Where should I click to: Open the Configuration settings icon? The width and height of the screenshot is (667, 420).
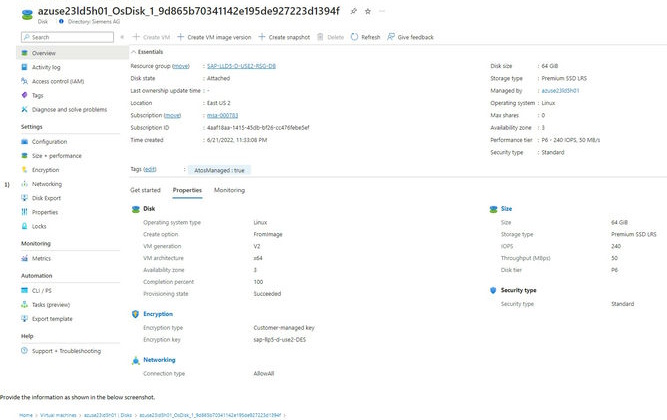point(25,142)
